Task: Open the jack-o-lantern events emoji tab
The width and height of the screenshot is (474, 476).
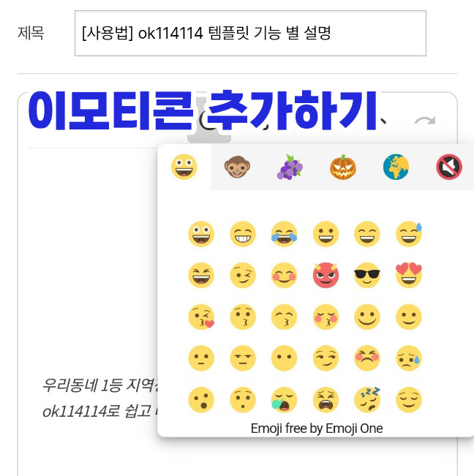Action: point(343,167)
